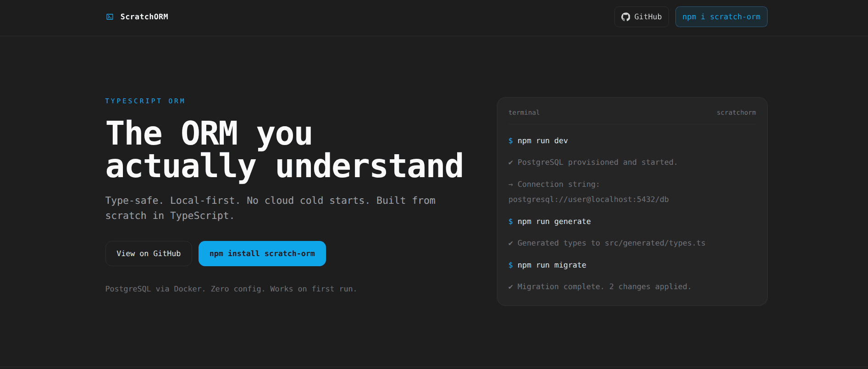
Task: Click the ScratchORM terminal logo icon
Action: click(110, 17)
